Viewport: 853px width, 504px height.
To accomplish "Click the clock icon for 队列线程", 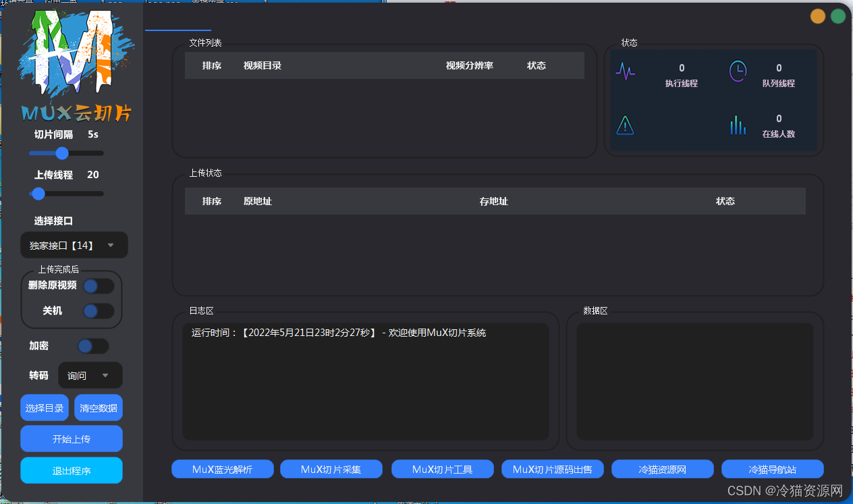I will coord(739,71).
